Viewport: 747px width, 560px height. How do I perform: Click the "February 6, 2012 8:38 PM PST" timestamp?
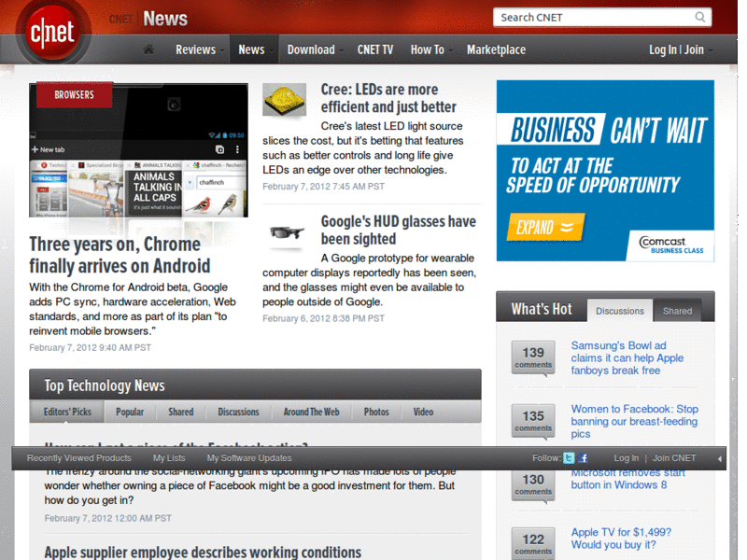(x=323, y=318)
